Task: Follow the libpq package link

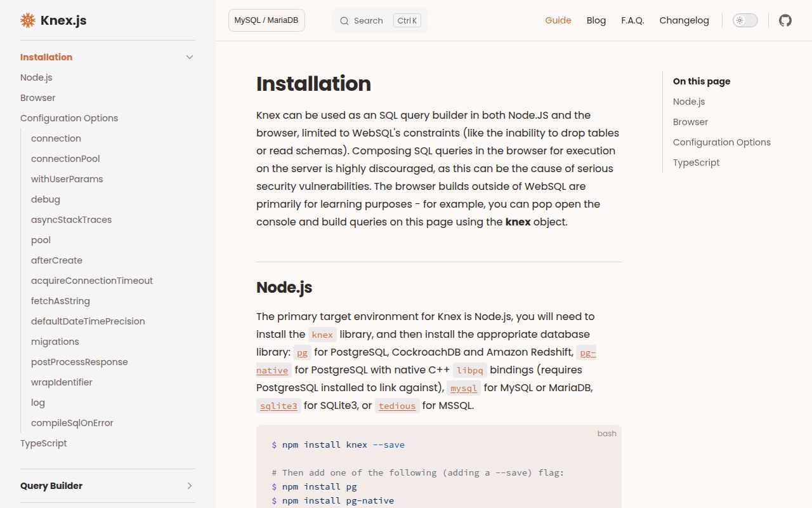Action: (470, 370)
